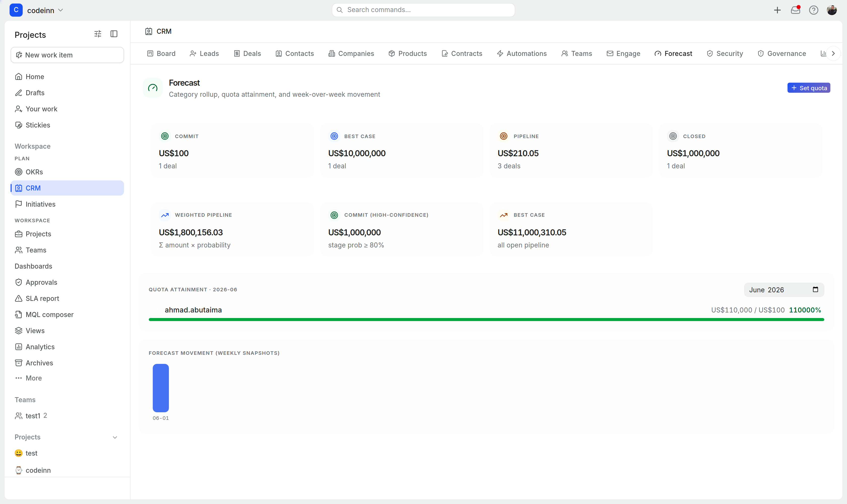
Task: Click the Pipeline target icon
Action: [503, 136]
